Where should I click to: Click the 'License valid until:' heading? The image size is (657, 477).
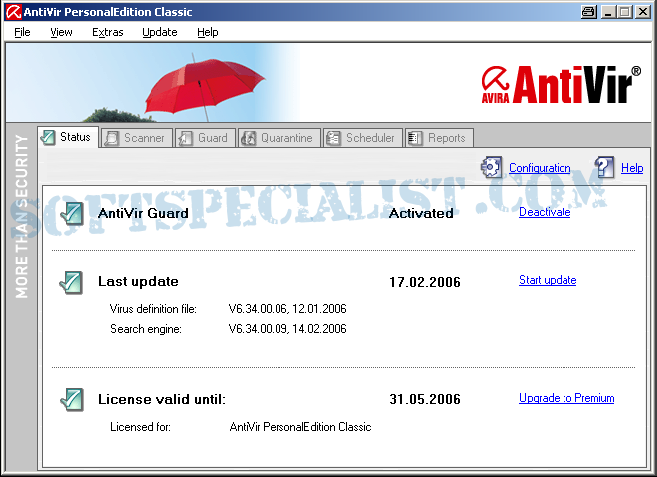pos(162,399)
